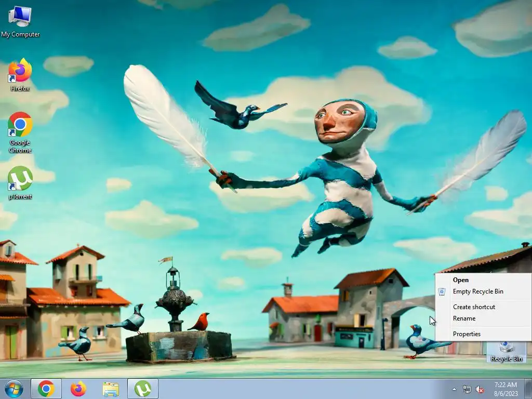Open Properties from the context menu
Viewport: 532px width, 399px height.
pos(483,334)
